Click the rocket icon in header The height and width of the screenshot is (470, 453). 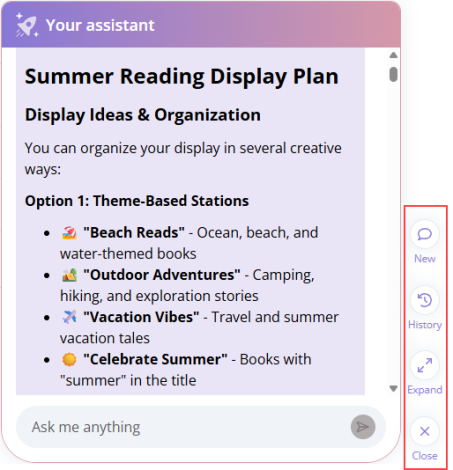point(27,25)
